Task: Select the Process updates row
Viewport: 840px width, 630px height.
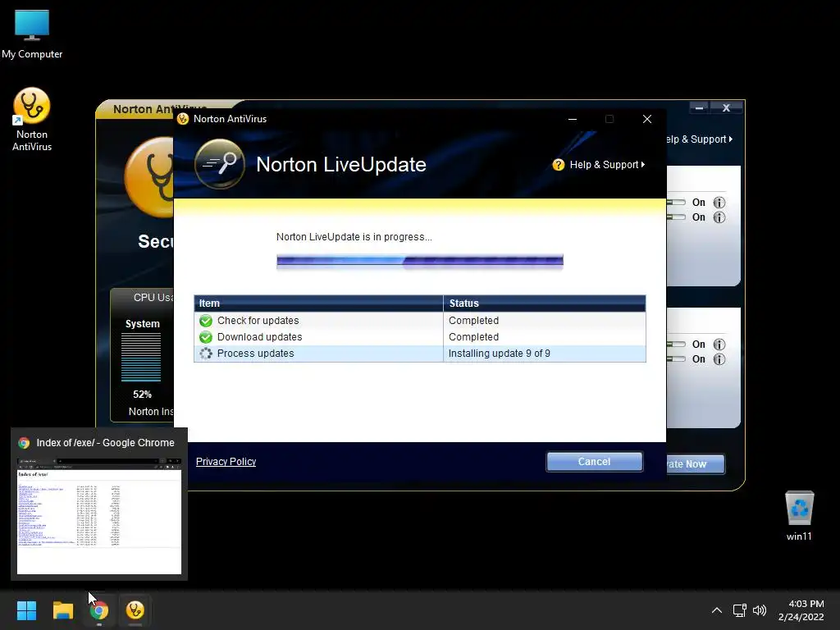Action: click(x=420, y=354)
